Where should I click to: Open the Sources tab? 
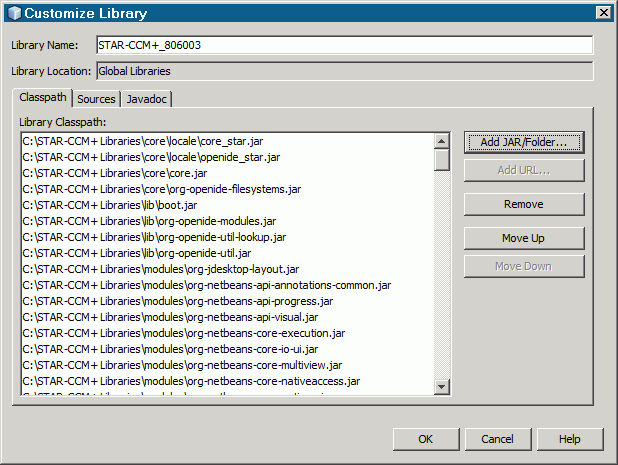[96, 99]
